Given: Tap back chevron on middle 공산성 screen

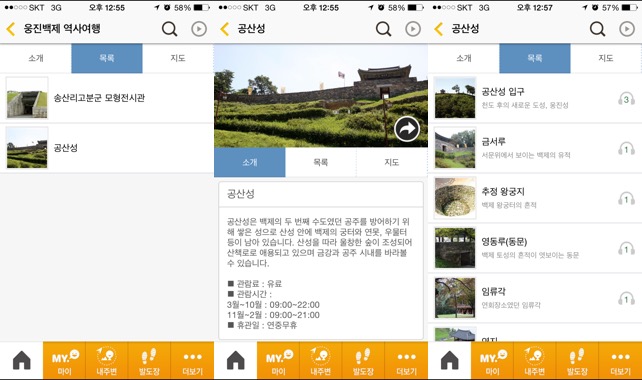Looking at the screenshot, I should click(x=224, y=29).
